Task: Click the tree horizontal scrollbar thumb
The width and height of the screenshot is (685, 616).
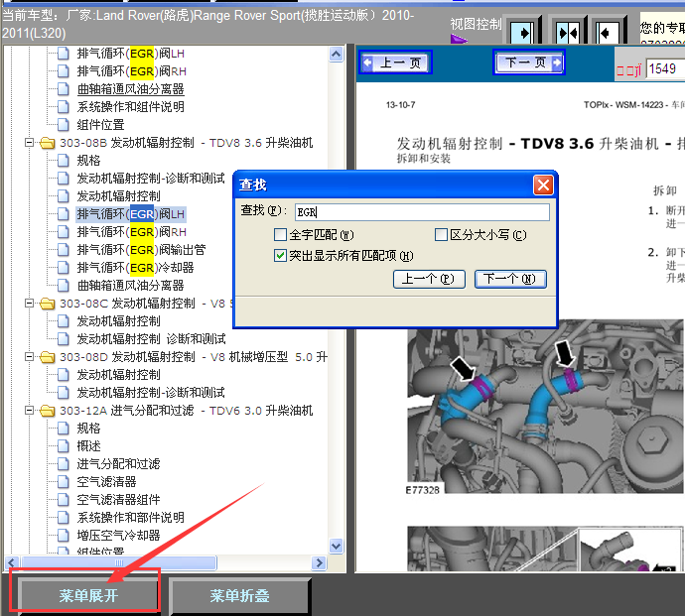Action: click(x=119, y=562)
